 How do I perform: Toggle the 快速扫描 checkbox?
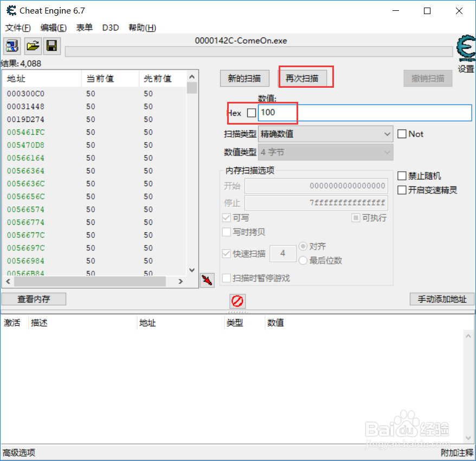point(227,254)
